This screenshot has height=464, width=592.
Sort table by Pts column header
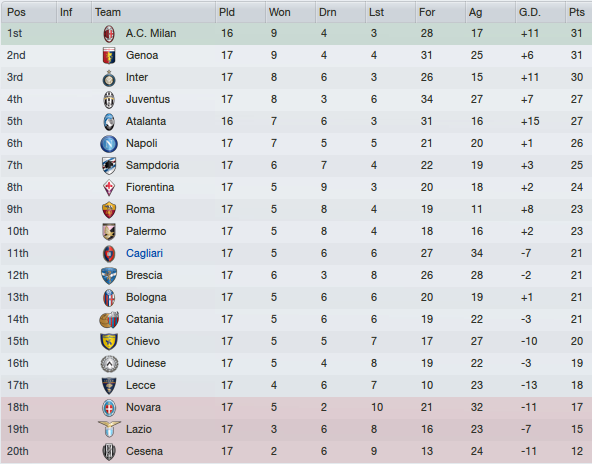[578, 12]
